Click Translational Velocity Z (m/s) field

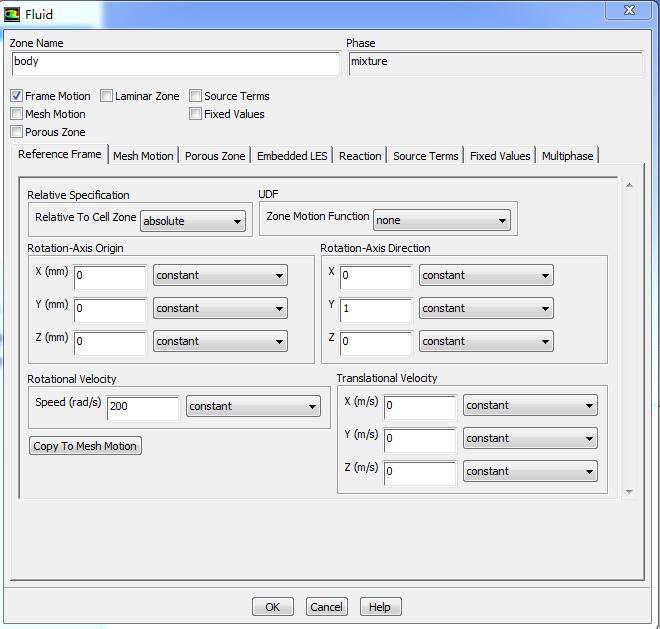coord(420,473)
